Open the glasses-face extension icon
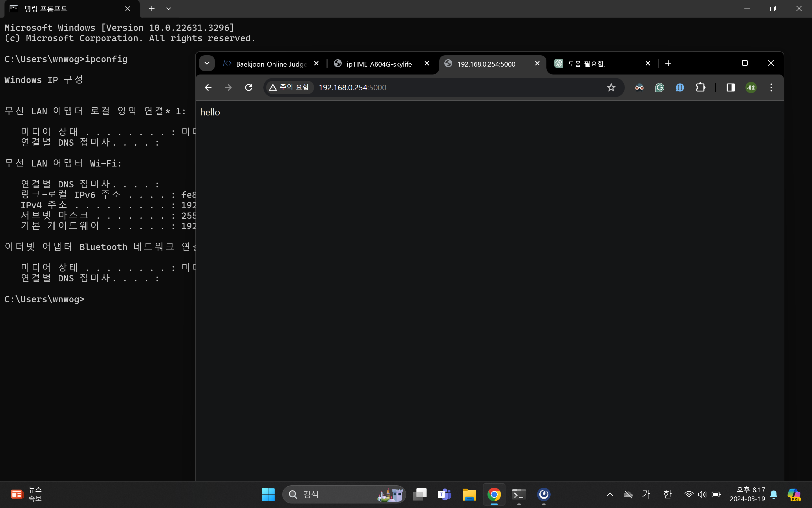Screen dimensions: 812x508 click(x=639, y=88)
